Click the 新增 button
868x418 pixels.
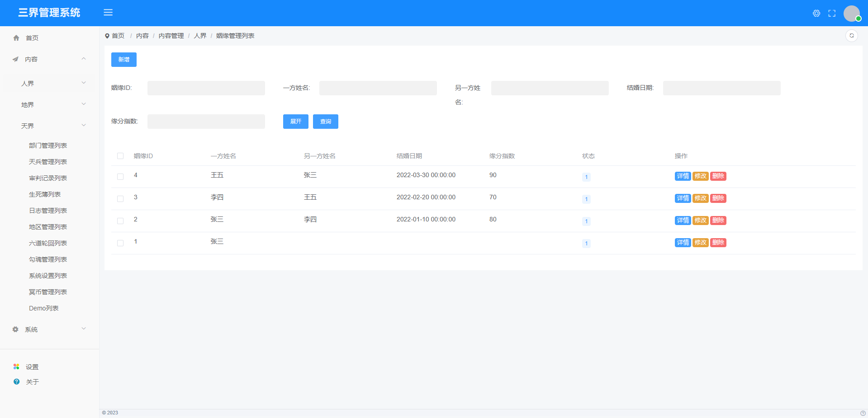pos(123,59)
